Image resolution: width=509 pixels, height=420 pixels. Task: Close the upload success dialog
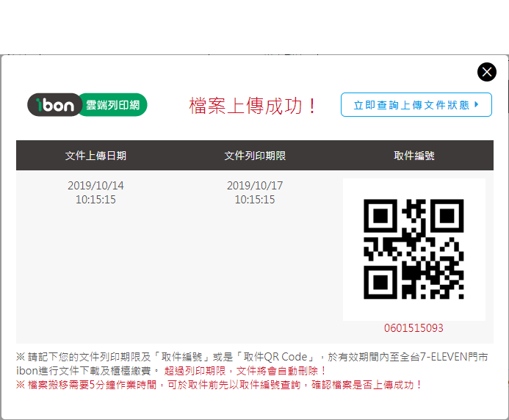[x=487, y=72]
